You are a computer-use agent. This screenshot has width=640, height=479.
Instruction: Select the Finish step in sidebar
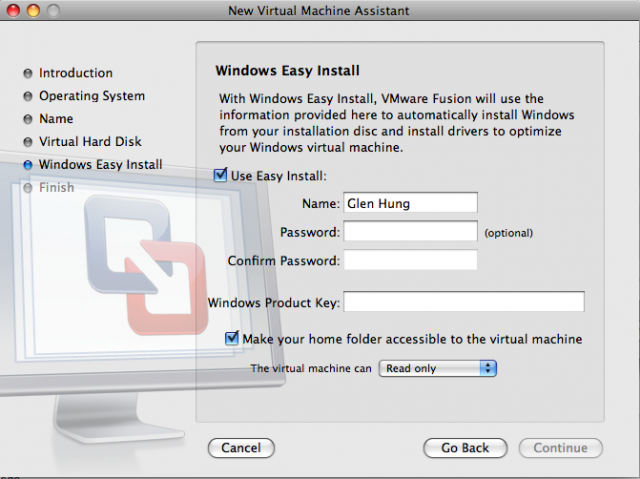point(56,187)
